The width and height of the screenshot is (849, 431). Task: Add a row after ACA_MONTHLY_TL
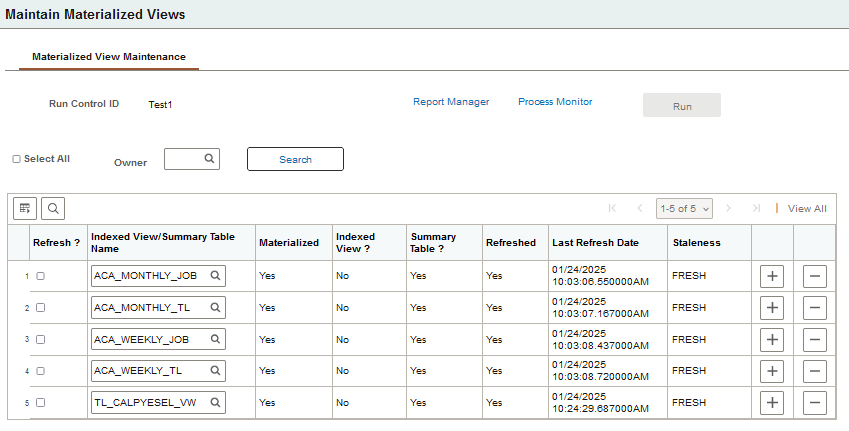coord(772,308)
